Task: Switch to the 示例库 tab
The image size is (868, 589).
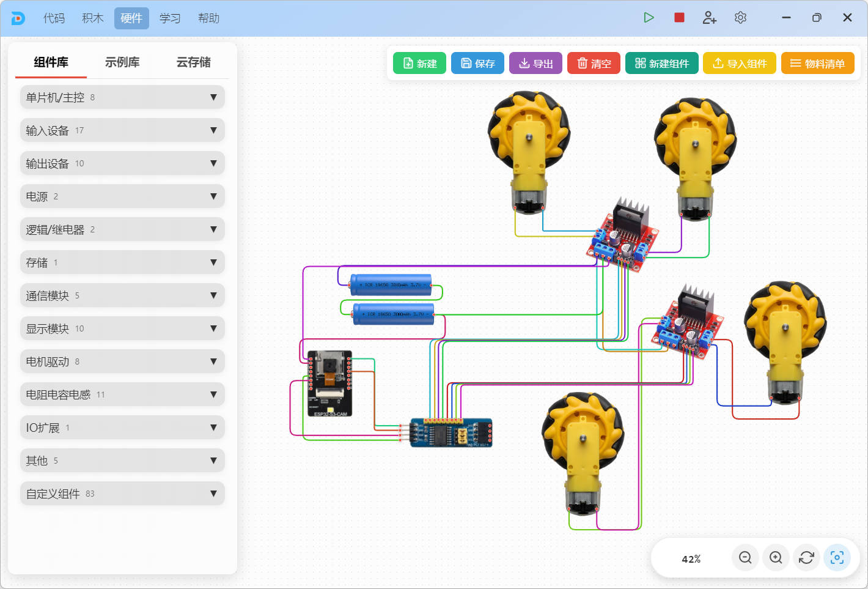Action: click(122, 62)
